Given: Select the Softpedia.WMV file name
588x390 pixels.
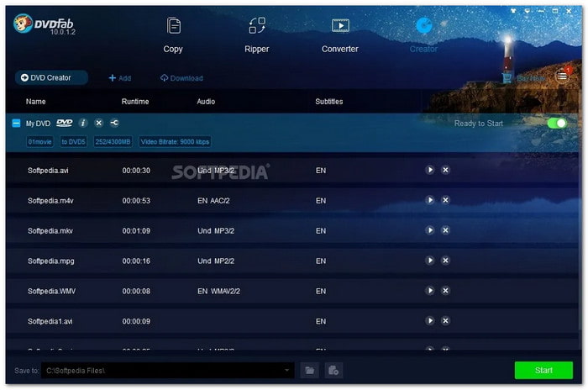Looking at the screenshot, I should (x=52, y=292).
